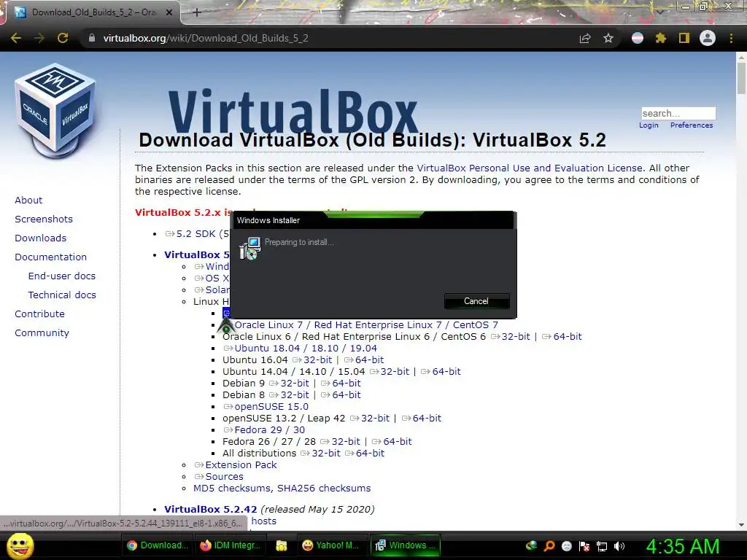Open End-user docs in the sidebar
747x560 pixels.
[x=62, y=276]
